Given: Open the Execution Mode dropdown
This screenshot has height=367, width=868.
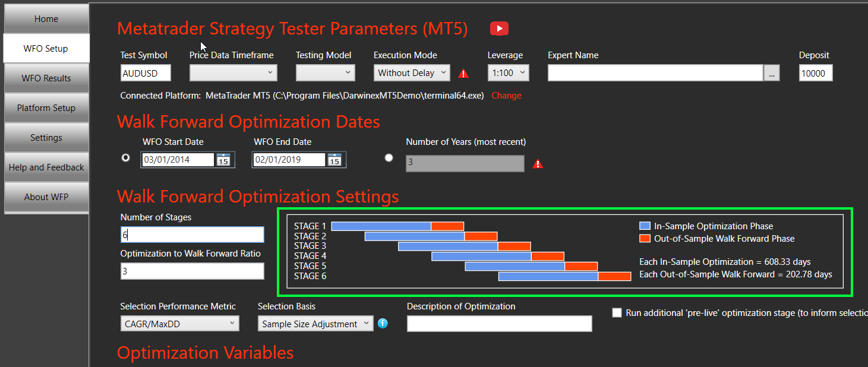Looking at the screenshot, I should pos(412,72).
